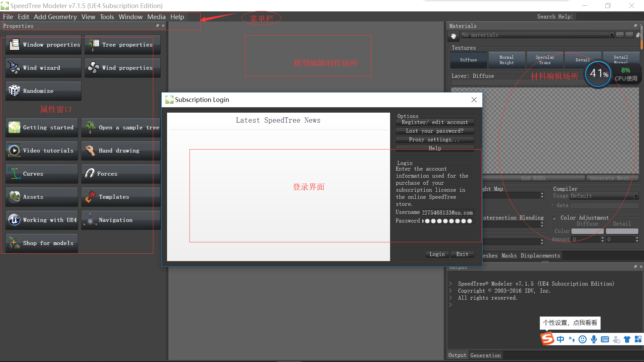Open the Assets topic
The height and width of the screenshot is (362, 644).
42,197
